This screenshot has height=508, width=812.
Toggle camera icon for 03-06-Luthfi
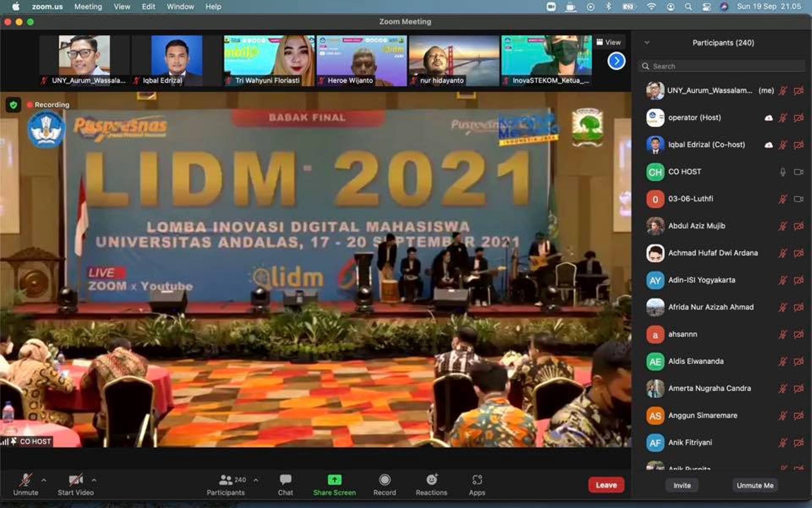(798, 199)
